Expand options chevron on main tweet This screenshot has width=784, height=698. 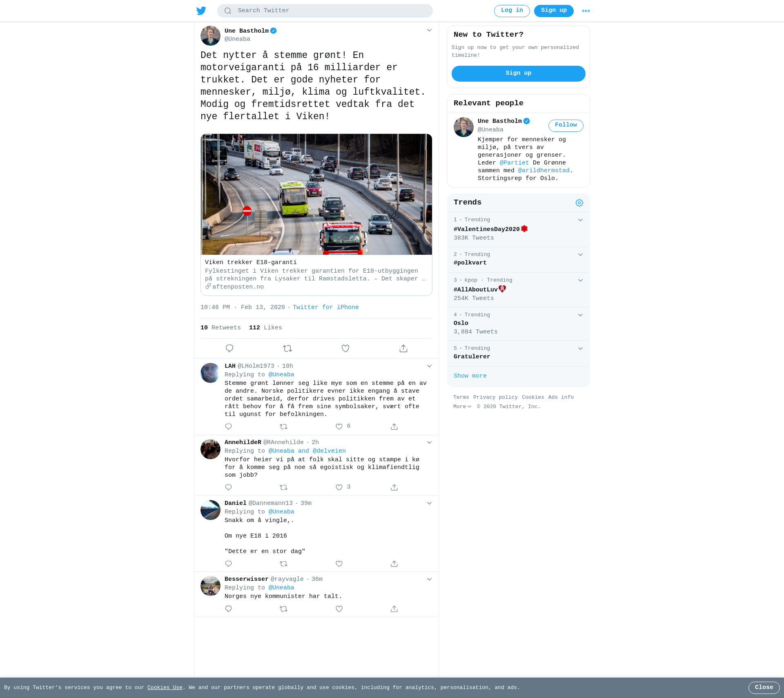(429, 30)
